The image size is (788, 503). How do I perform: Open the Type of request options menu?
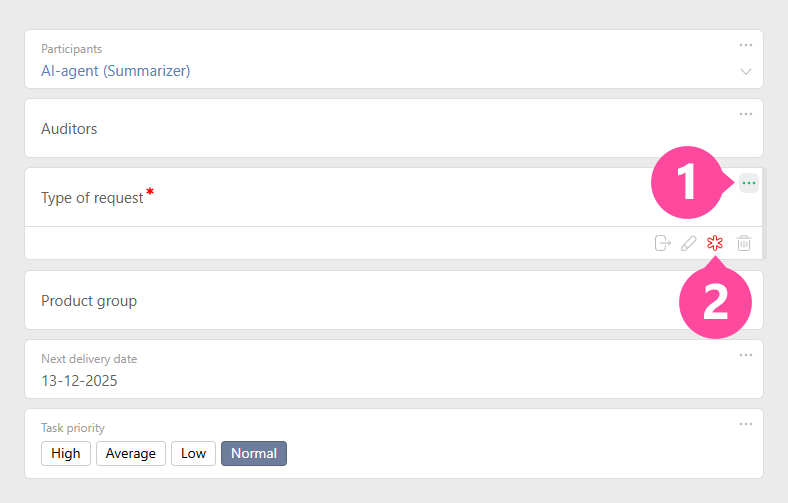point(748,183)
